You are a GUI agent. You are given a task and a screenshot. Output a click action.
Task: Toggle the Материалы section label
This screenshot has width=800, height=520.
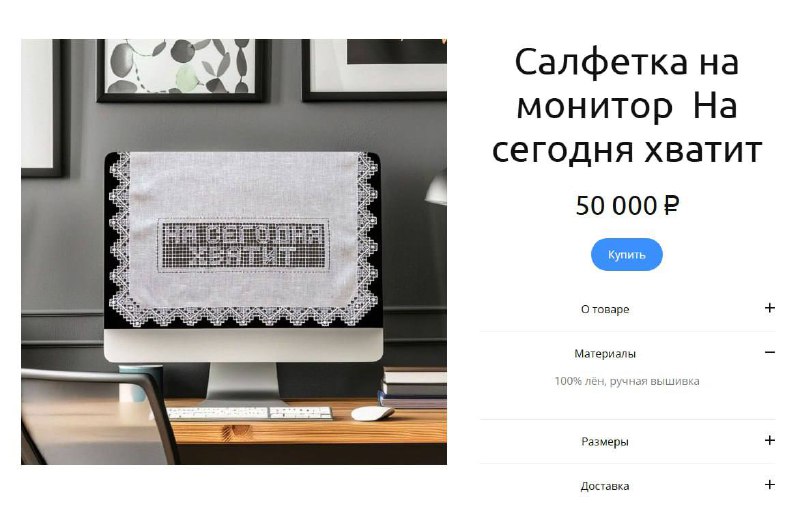[605, 353]
